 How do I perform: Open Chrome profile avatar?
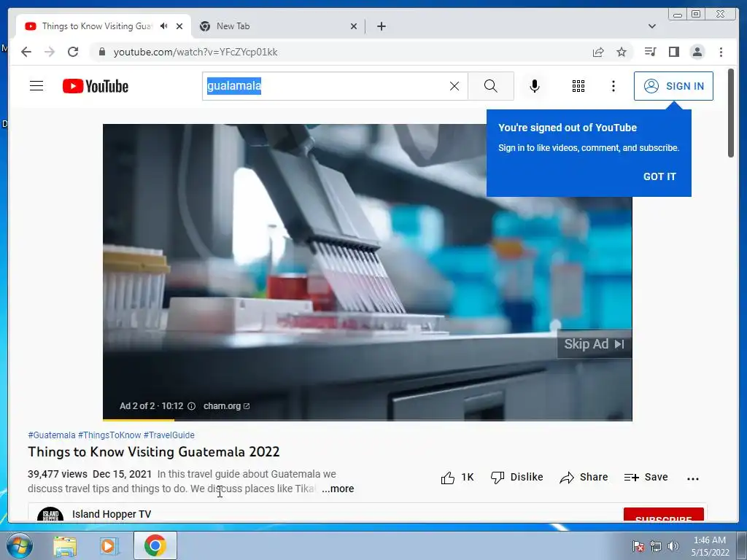coord(697,52)
